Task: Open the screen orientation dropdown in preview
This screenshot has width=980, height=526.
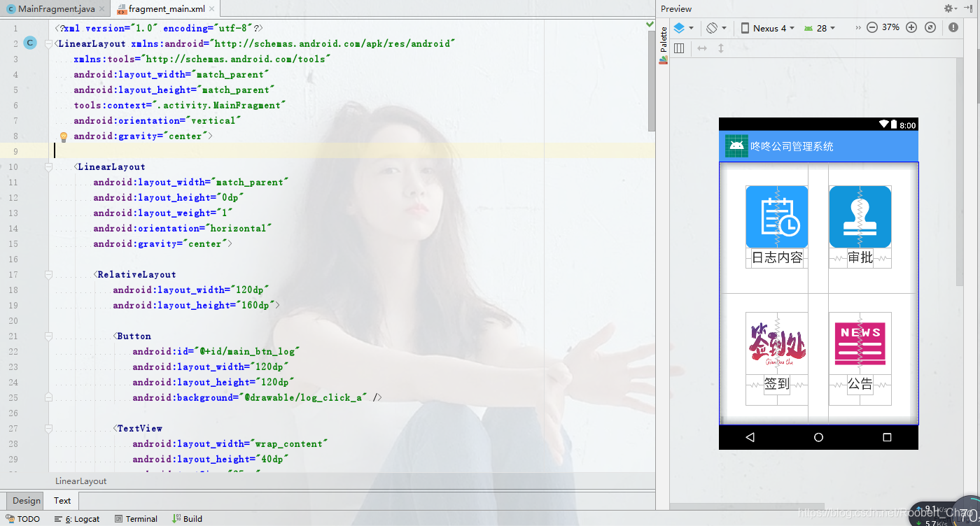Action: [x=716, y=28]
